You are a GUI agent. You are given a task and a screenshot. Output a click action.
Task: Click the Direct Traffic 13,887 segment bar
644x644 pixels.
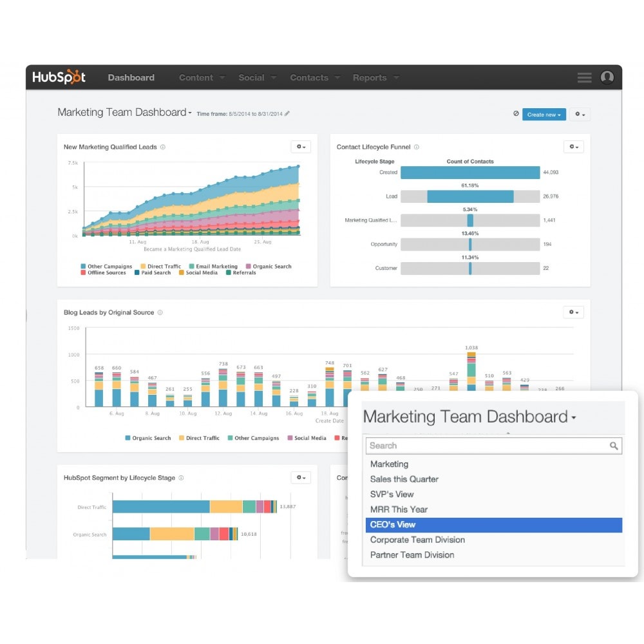tap(194, 506)
